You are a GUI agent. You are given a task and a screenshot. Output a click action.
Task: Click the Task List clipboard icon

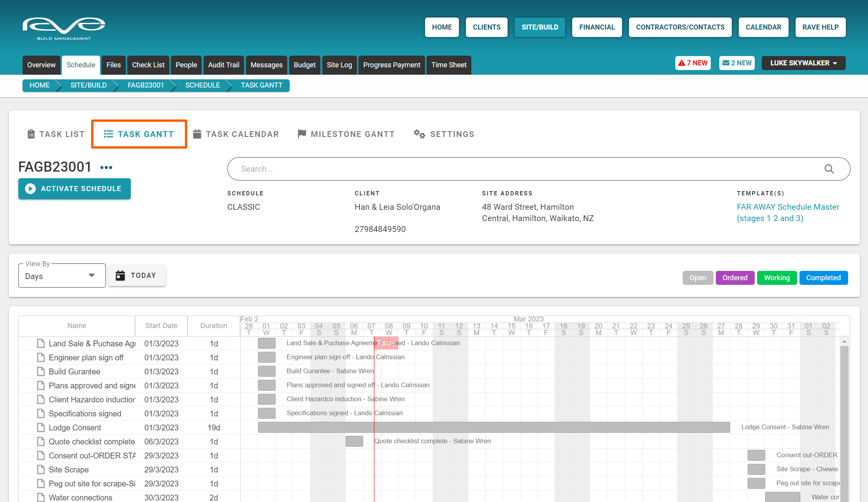click(x=31, y=134)
